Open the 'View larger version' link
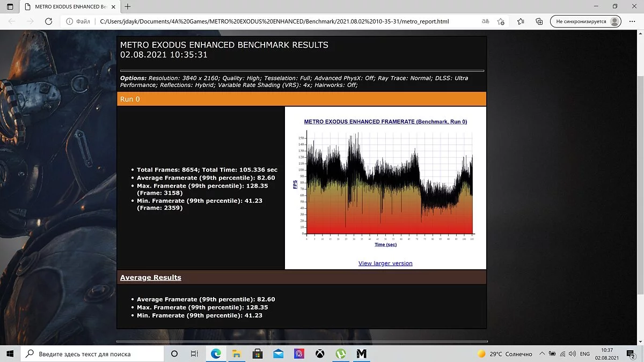644x362 pixels. (x=385, y=263)
